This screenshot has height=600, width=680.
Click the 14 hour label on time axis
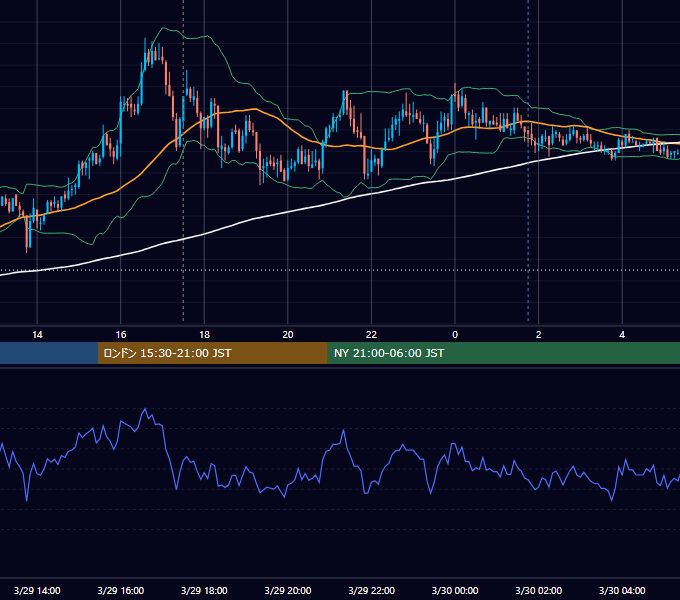(x=37, y=335)
